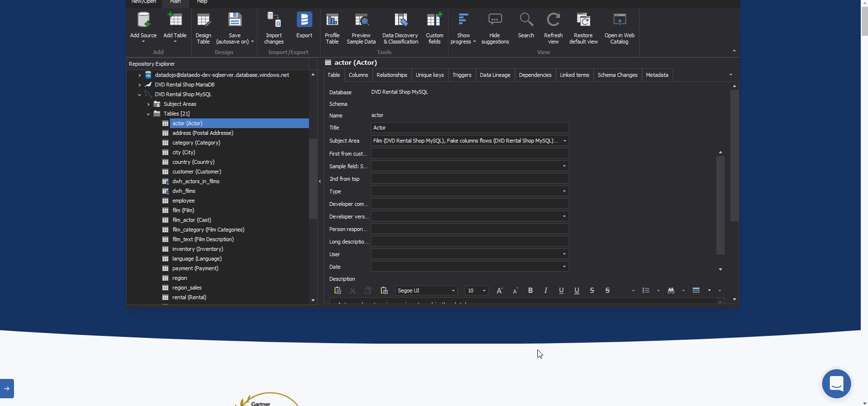Image resolution: width=868 pixels, height=406 pixels.
Task: Open the Profile Table tool
Action: click(332, 20)
